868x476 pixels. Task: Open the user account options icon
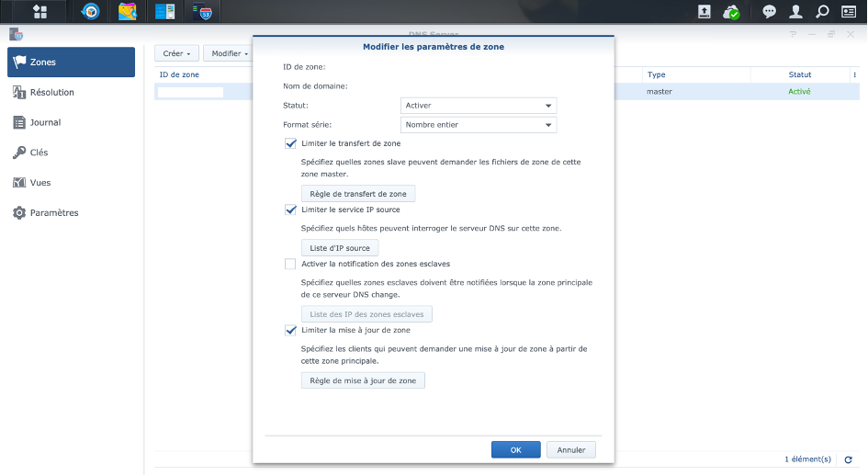[x=796, y=12]
